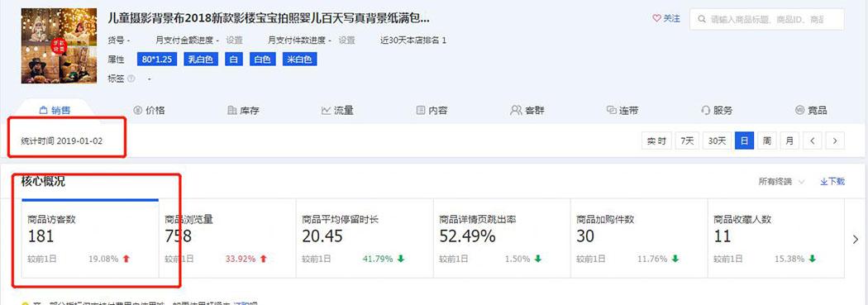Select the 30天 time range

click(x=717, y=141)
